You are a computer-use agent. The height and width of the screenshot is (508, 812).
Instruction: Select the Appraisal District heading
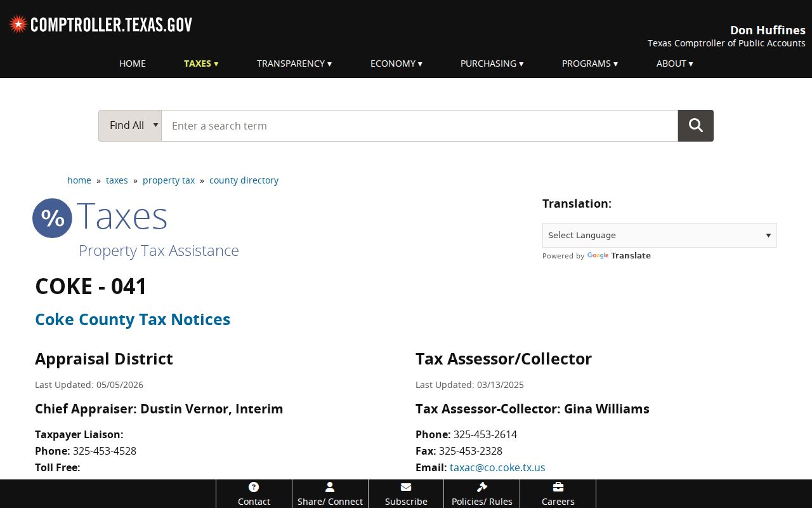click(104, 359)
